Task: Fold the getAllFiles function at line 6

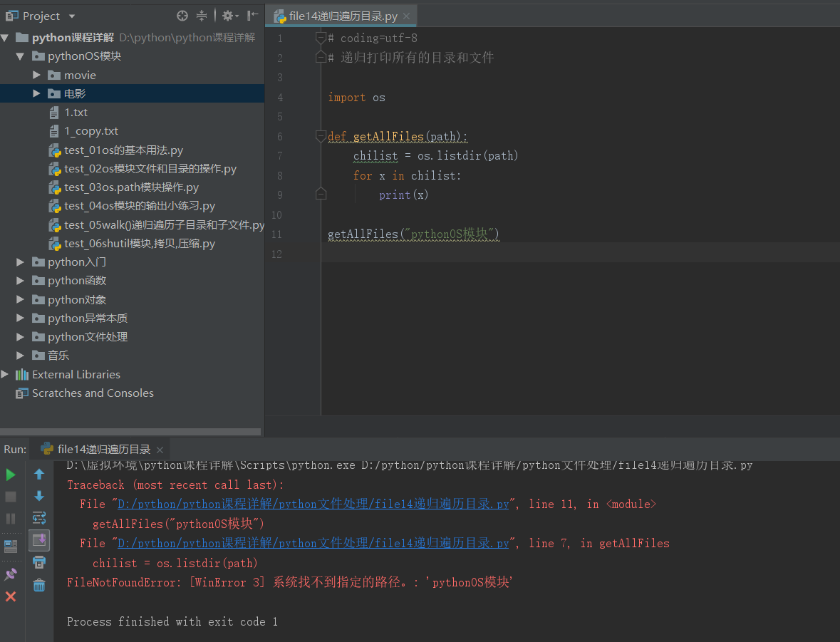Action: point(321,136)
